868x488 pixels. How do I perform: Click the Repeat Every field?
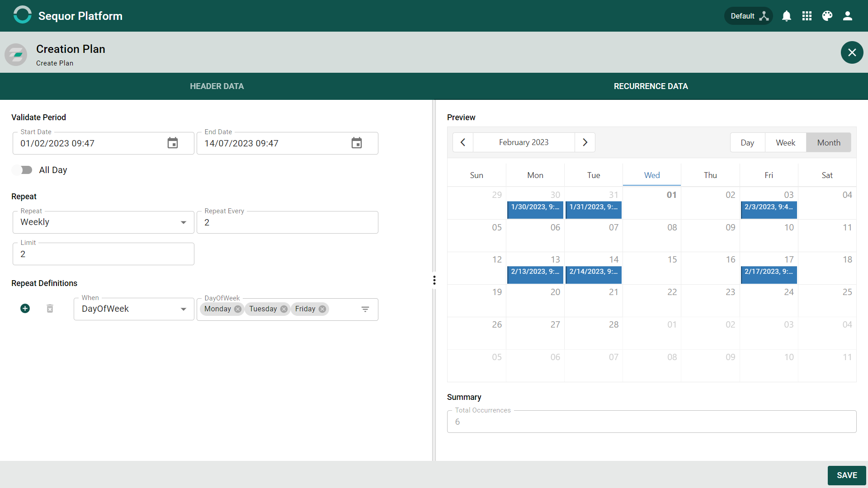click(287, 222)
